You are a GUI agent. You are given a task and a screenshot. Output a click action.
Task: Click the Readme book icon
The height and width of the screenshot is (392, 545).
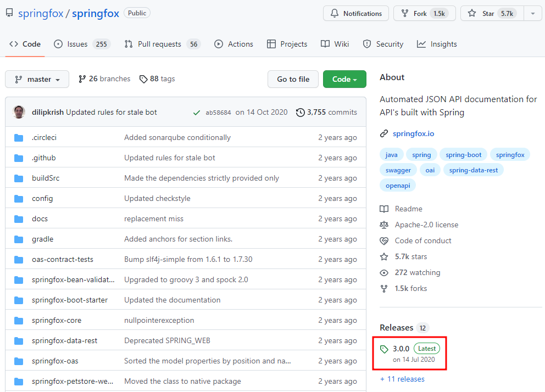384,209
